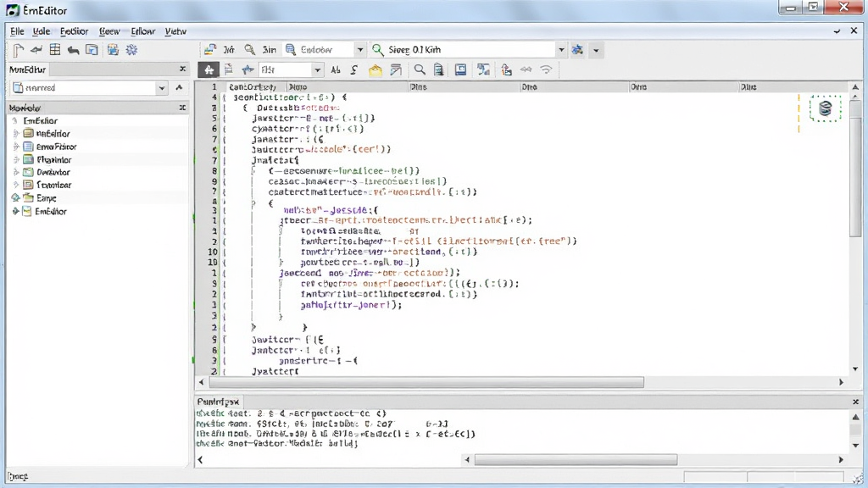Click the minimap icon in dashed green box
This screenshot has width=868, height=488.
click(826, 108)
